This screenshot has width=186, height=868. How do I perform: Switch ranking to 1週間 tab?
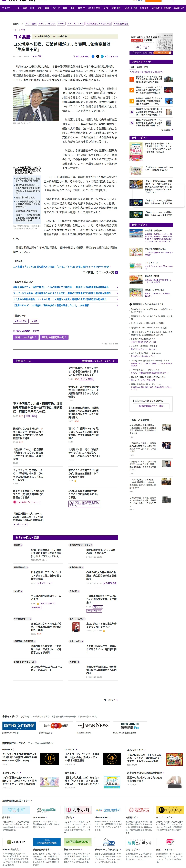pos(139,67)
